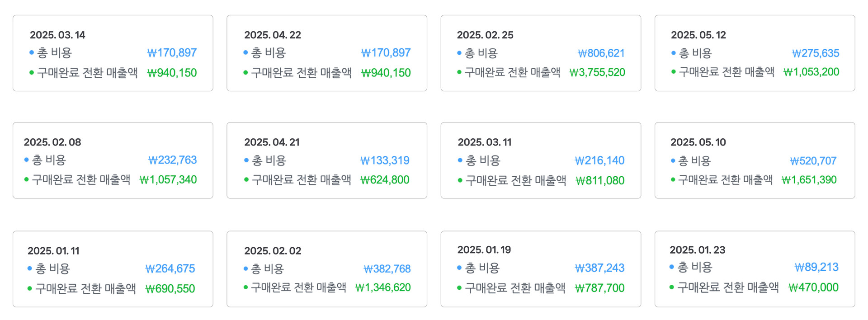The height and width of the screenshot is (320, 868).
Task: Click green dot in 2025. 04. 21 card
Action: (x=246, y=179)
